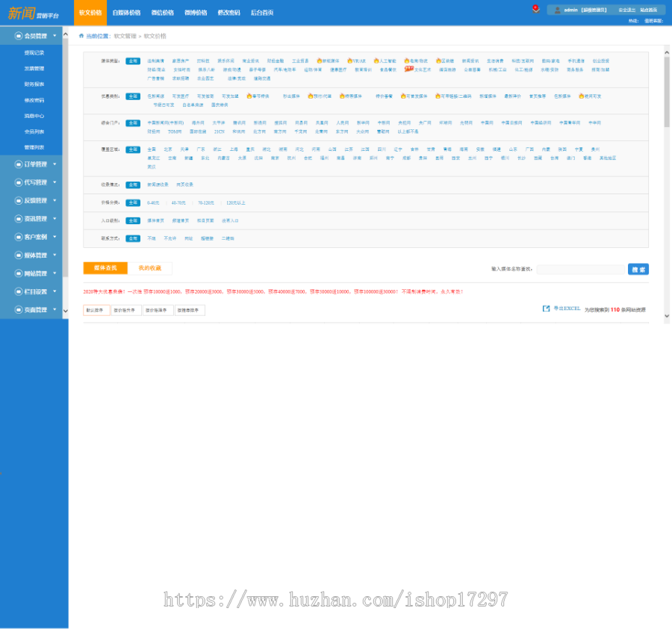
Task: Click the blue search button
Action: point(638,269)
